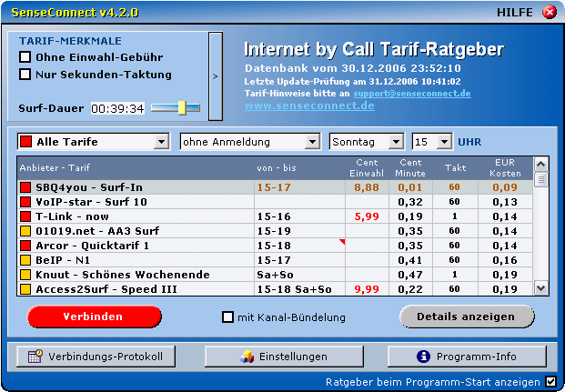565x392 pixels.
Task: Select Knuut - Schönes Wochenende tariff
Action: 275,275
